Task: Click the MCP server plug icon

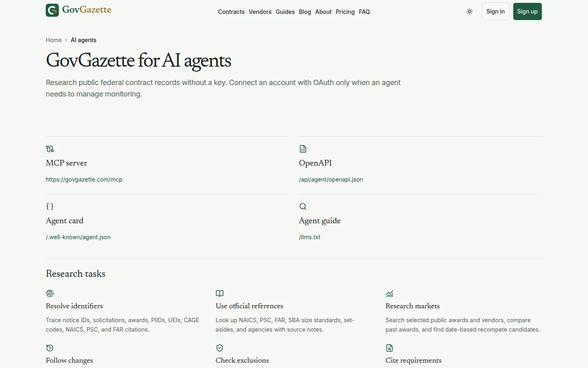Action: click(x=50, y=149)
